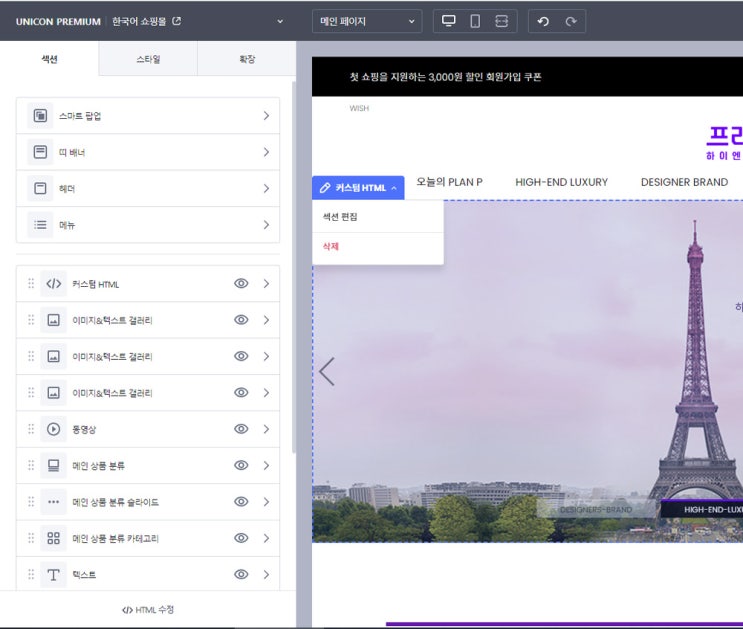This screenshot has height=629, width=743.
Task: Click the 메인 상품 분류 icon
Action: [x=54, y=465]
